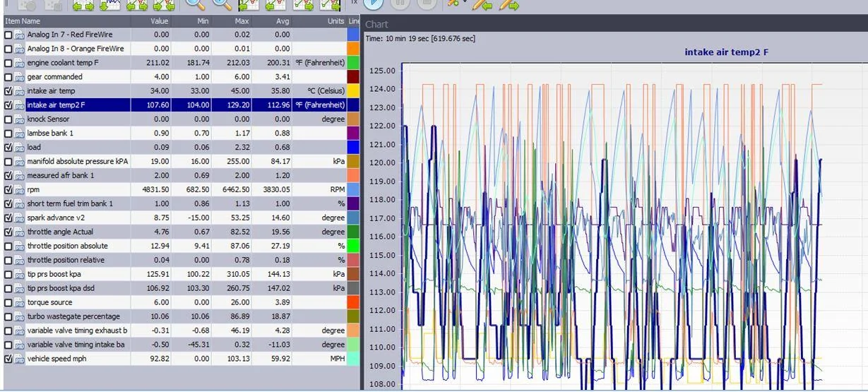Disable the rpm checkbox
Image resolution: width=868 pixels, height=392 pixels.
[8, 190]
